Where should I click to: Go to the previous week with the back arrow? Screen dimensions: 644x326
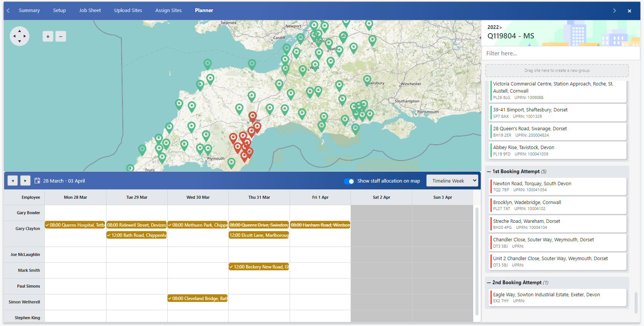pyautogui.click(x=13, y=181)
